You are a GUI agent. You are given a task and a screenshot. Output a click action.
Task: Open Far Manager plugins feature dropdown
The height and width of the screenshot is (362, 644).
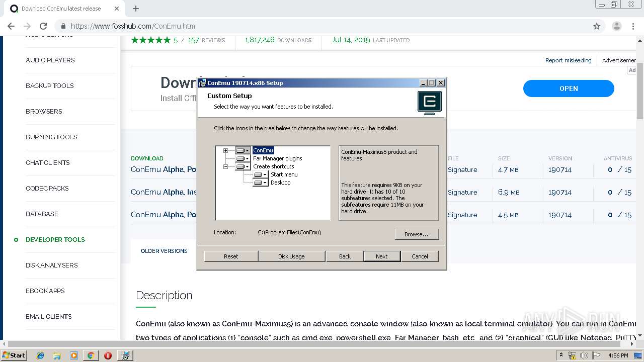(243, 158)
